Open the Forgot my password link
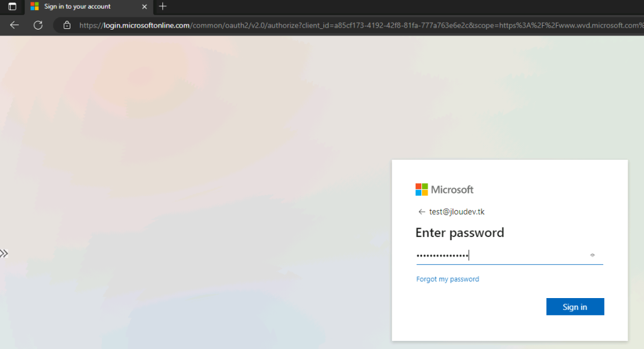This screenshot has width=644, height=349. pos(447,279)
